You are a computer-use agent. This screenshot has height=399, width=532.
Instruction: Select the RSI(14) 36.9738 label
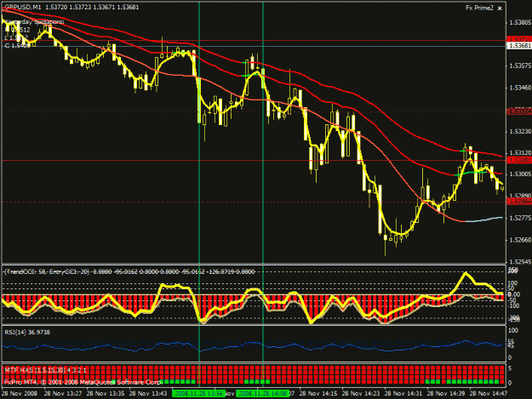[x=27, y=333]
